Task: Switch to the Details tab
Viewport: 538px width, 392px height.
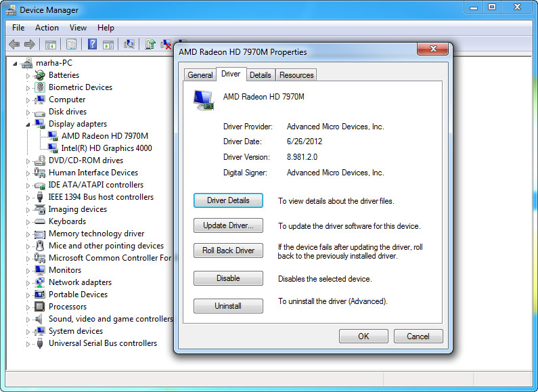Action: [x=261, y=75]
